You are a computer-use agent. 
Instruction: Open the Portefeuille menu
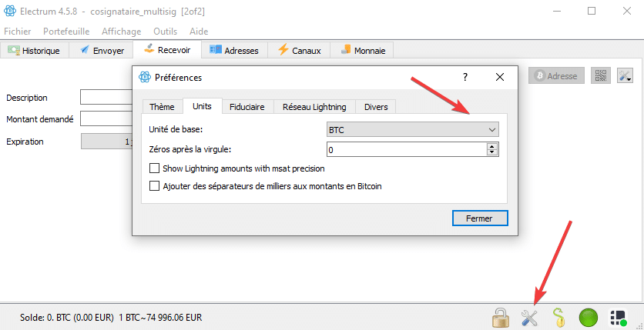tap(66, 32)
